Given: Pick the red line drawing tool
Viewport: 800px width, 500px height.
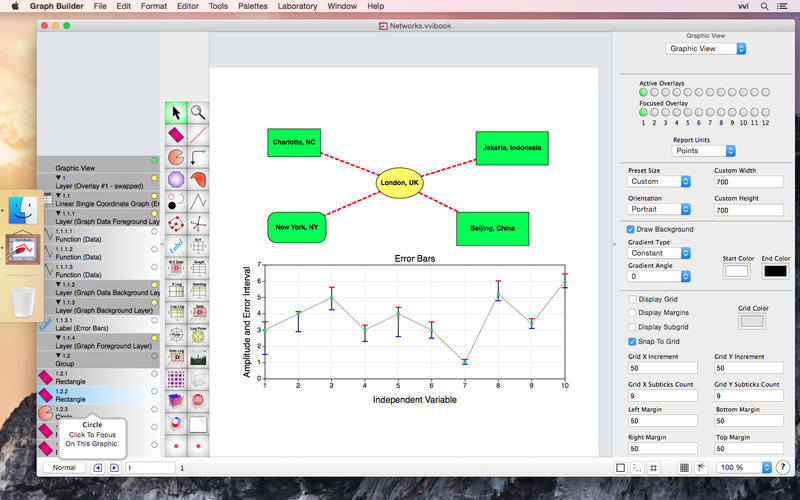Looking at the screenshot, I should [x=198, y=134].
